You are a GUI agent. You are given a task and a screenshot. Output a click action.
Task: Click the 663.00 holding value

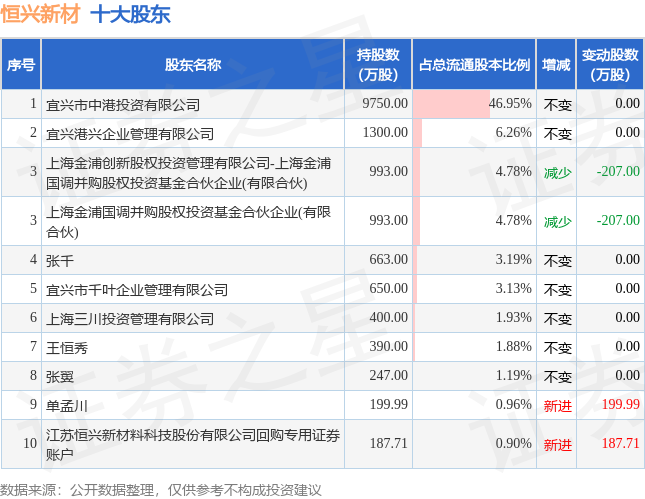(388, 260)
